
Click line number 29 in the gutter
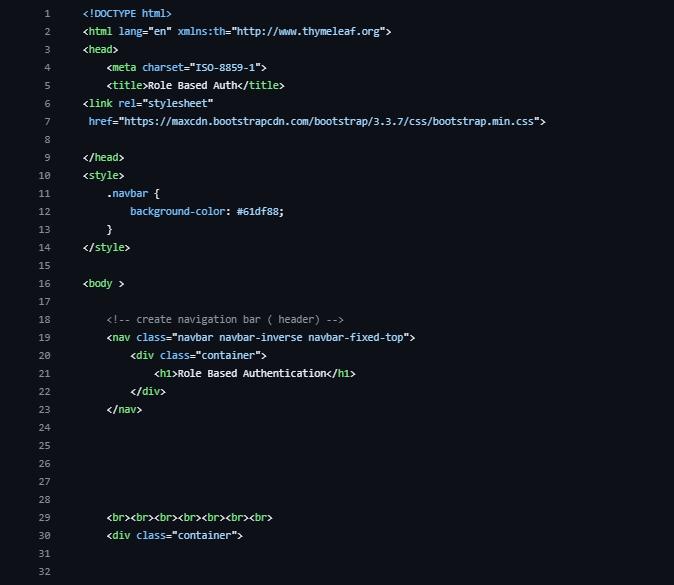pyautogui.click(x=44, y=518)
